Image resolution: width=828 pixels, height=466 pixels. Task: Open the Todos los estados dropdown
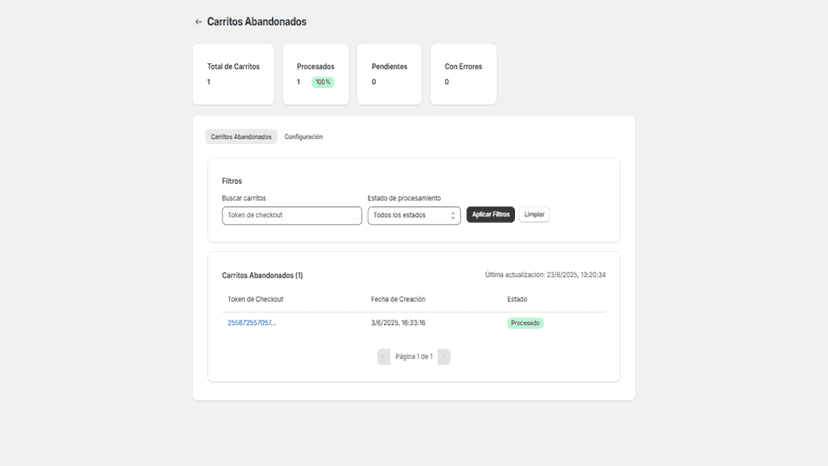coord(414,216)
